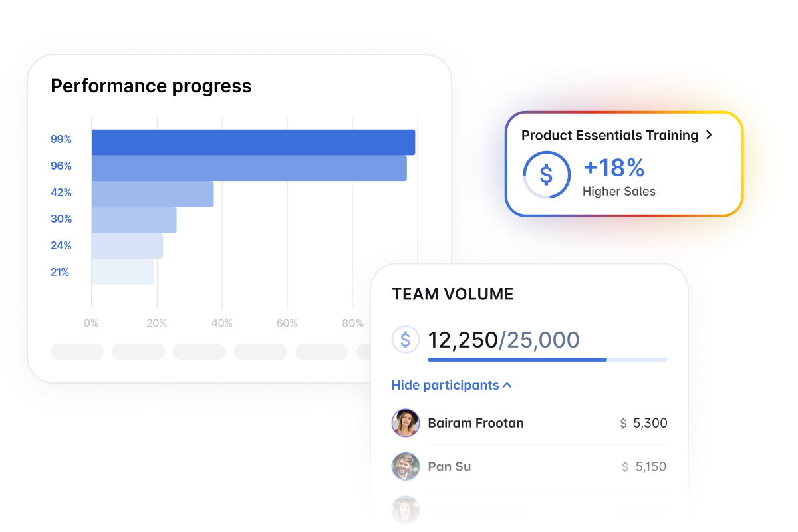Click the 42% performance bar
This screenshot has height=532, width=798.
[x=152, y=194]
